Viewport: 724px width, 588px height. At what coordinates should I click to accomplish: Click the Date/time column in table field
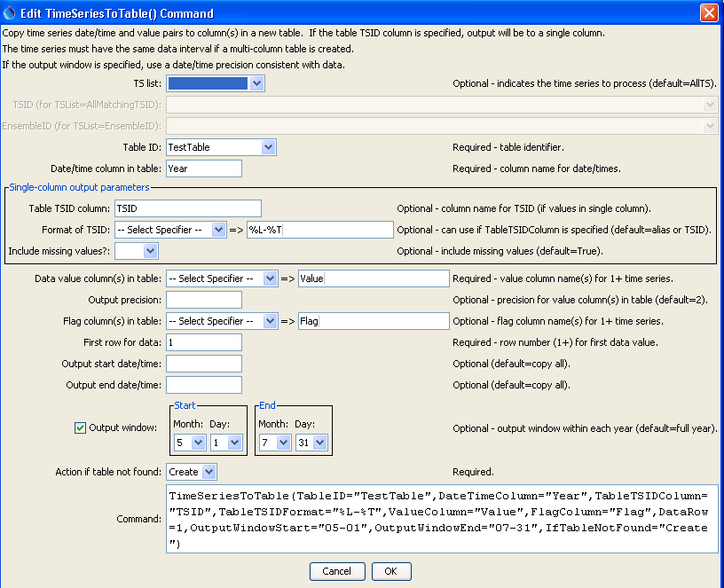coord(204,169)
